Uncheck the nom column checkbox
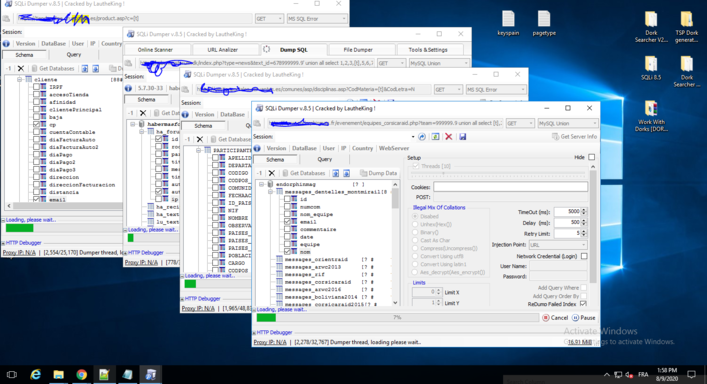Image resolution: width=707 pixels, height=384 pixels. coord(287,251)
